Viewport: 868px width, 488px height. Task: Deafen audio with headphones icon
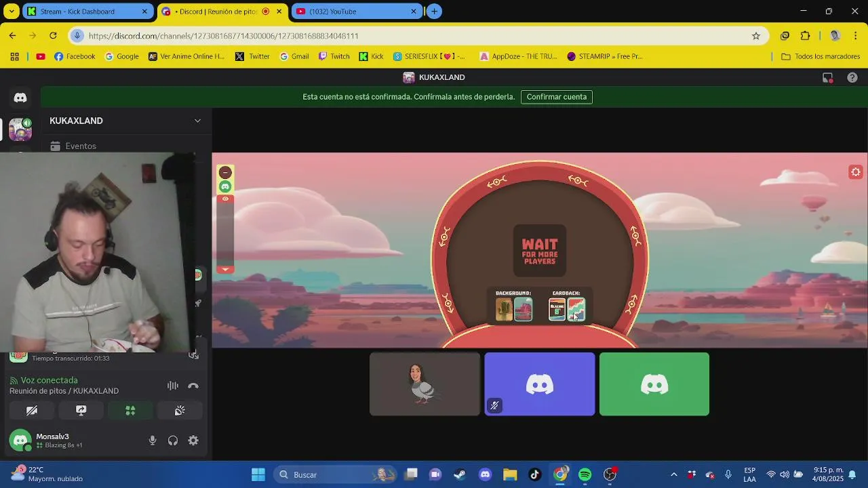[173, 441]
